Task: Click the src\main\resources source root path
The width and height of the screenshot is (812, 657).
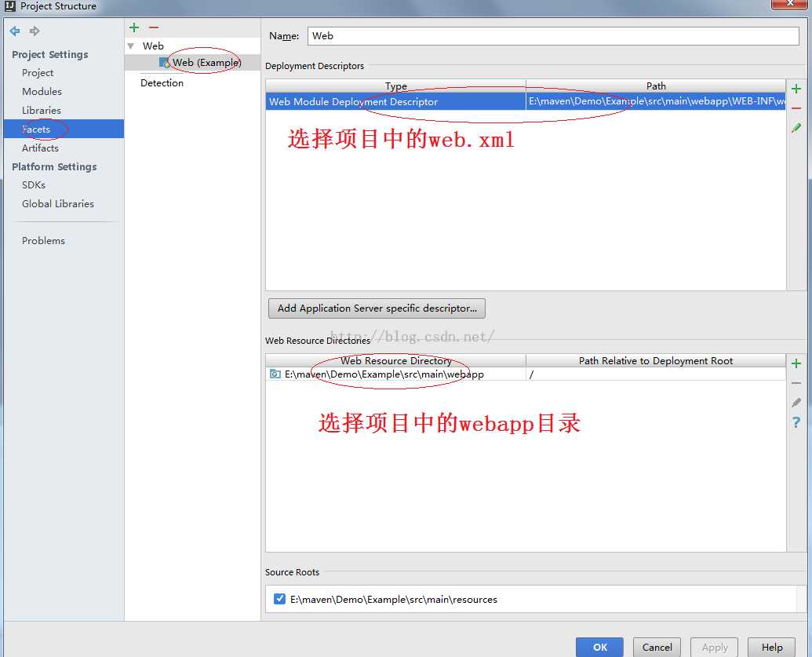Action: coord(394,600)
